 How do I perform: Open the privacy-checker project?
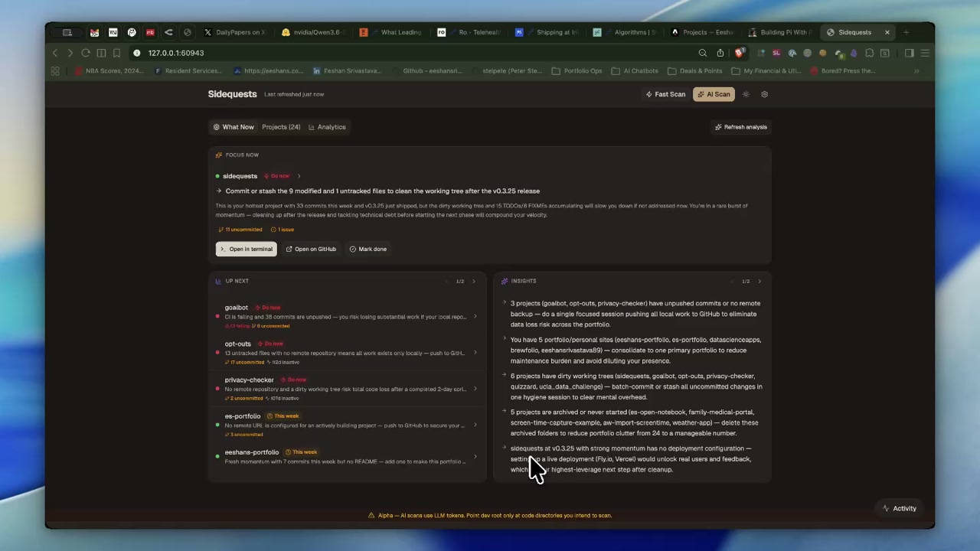249,380
